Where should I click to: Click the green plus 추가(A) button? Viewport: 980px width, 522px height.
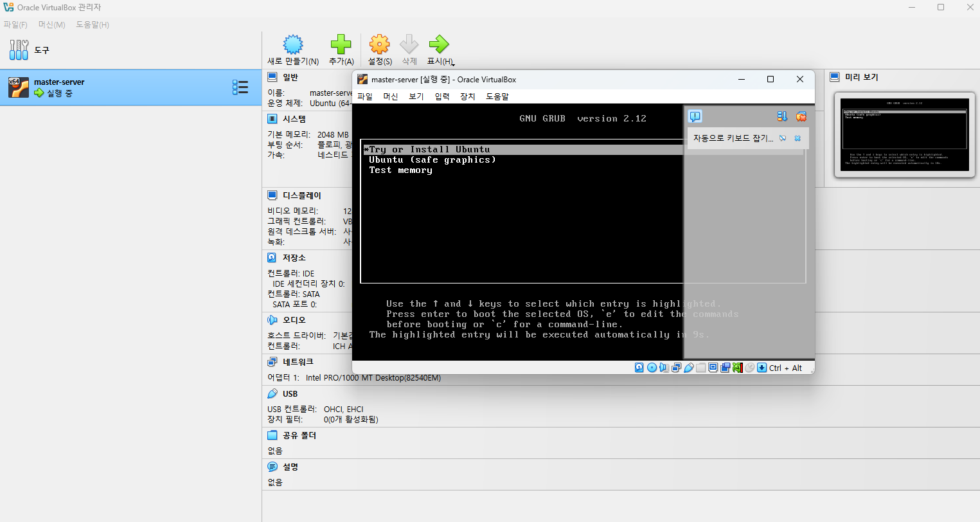tap(341, 50)
